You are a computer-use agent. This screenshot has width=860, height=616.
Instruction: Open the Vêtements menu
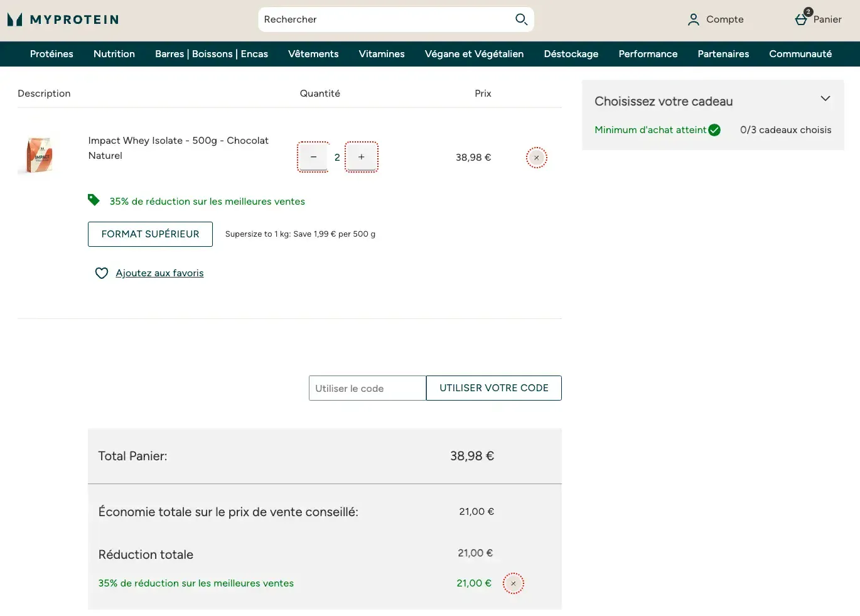[x=313, y=54]
